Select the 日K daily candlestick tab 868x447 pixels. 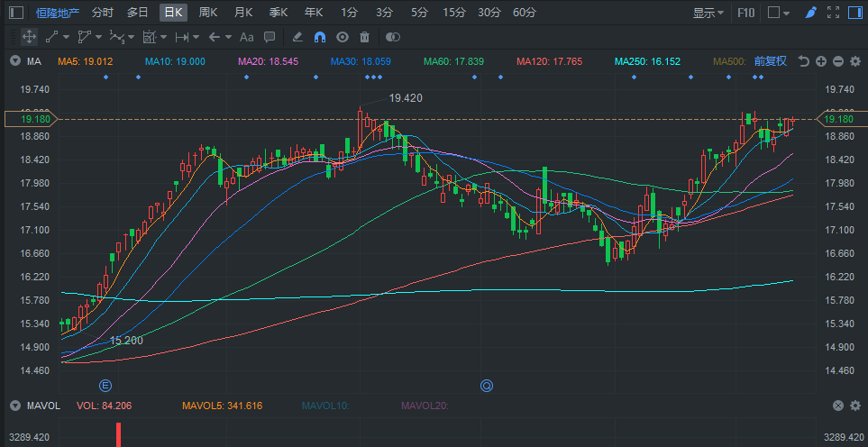173,13
